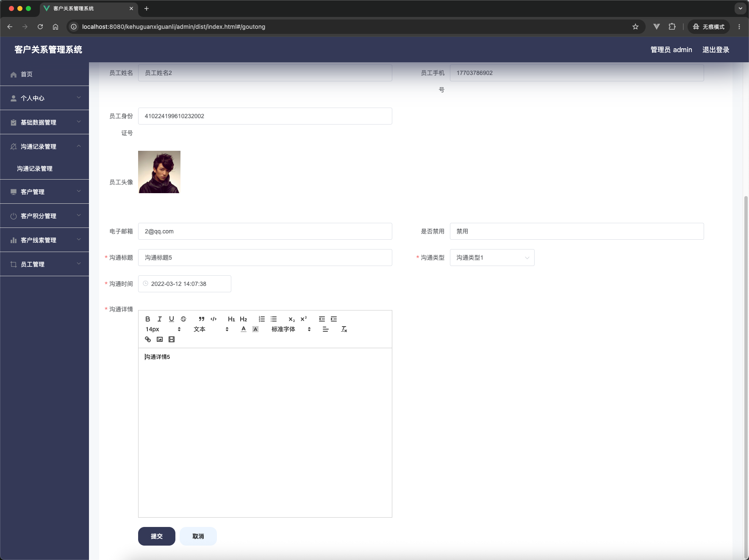Click 管理员 admin user label
This screenshot has height=560, width=749.
pos(671,50)
